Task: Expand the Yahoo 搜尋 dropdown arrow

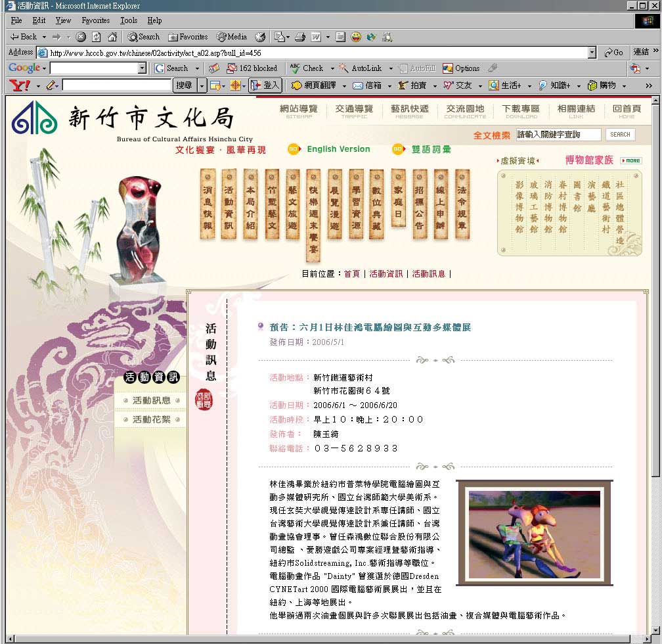Action: tap(202, 85)
